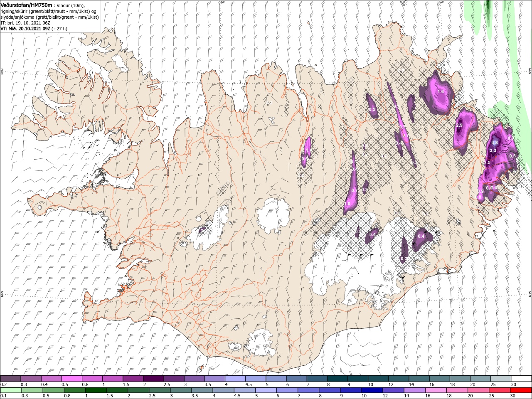This screenshot has width=532, height=399.
Task: Select snow legend swatch between 20 and 25
Action: point(480,379)
